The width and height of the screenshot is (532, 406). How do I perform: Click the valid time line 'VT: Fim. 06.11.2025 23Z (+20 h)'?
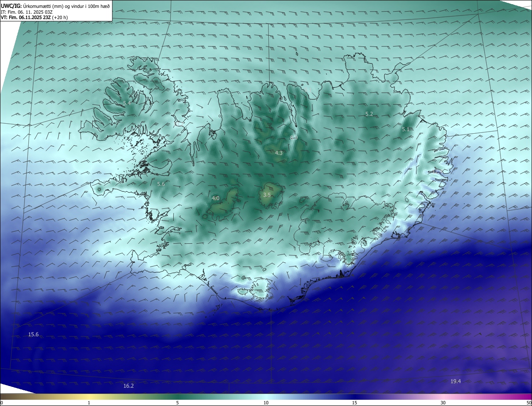34,17
